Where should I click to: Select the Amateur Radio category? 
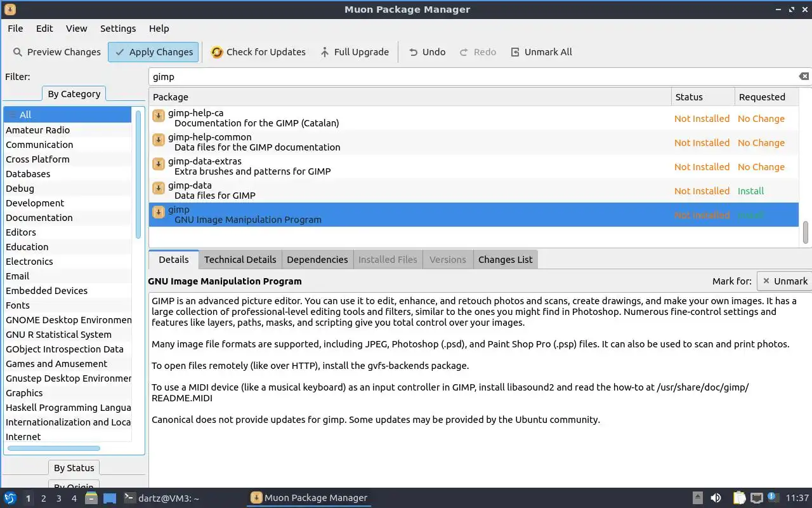[x=67, y=130]
